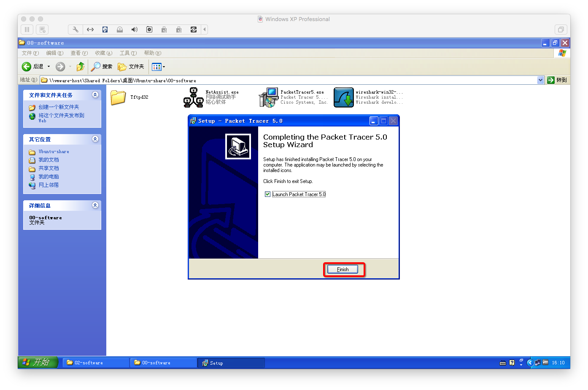The width and height of the screenshot is (588, 390).
Task: Pause the virtual machine from VMware toolbar
Action: 27,30
